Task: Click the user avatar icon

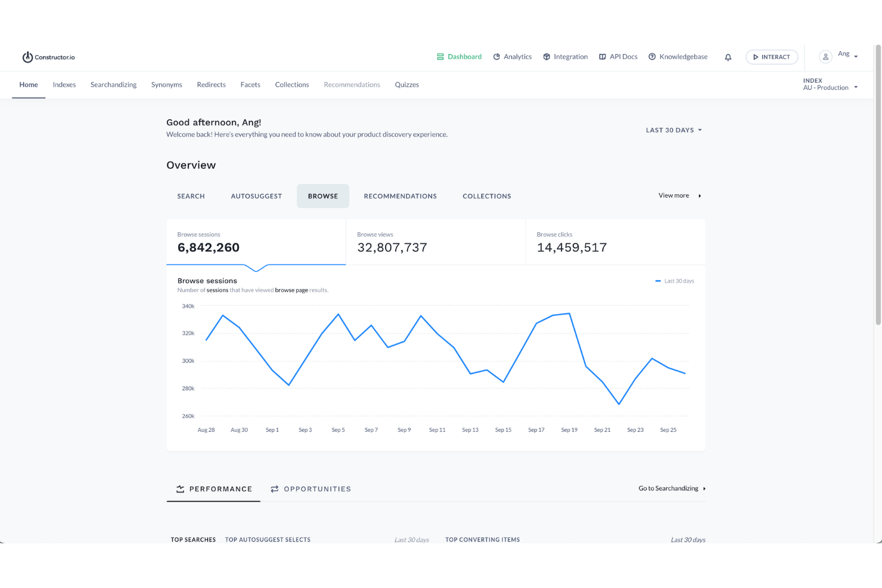Action: (825, 57)
